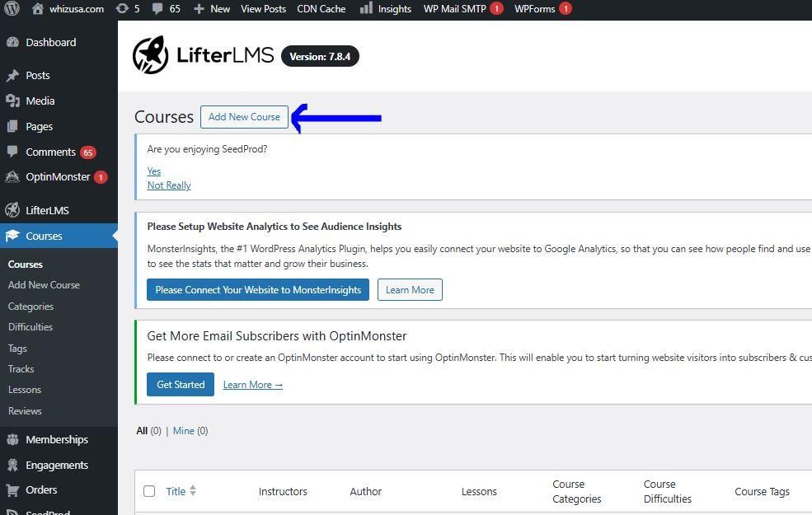Click the home icon beside whizusa.com
The image size is (812, 515).
click(x=38, y=8)
